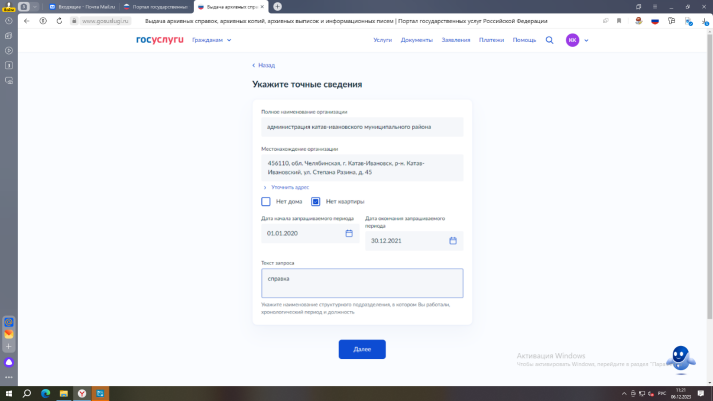Expand the 'Гражданам' dropdown
This screenshot has height=401, width=713.
[x=211, y=40]
